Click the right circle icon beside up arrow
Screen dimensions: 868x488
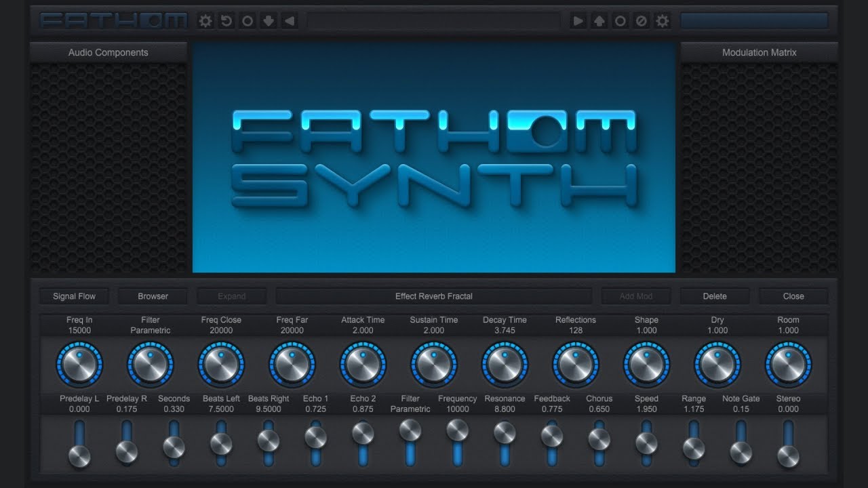[x=620, y=21]
